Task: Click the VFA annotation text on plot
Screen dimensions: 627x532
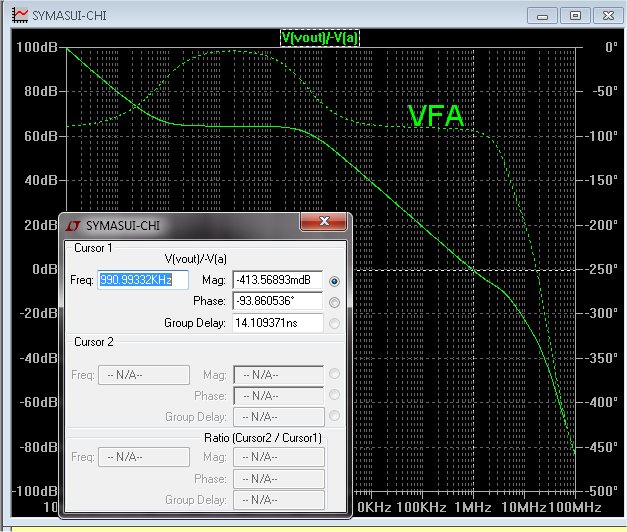Action: (435, 116)
